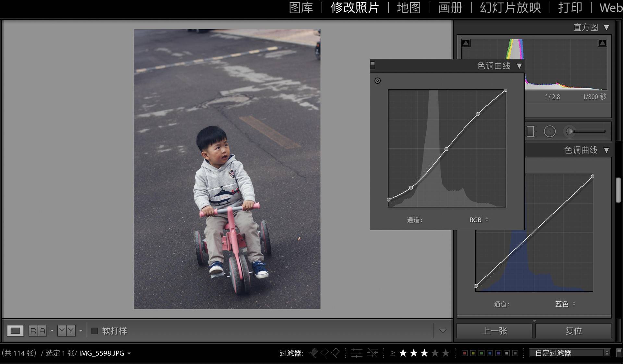623x364 pixels.
Task: Open the RGB channel dropdown
Action: click(478, 220)
